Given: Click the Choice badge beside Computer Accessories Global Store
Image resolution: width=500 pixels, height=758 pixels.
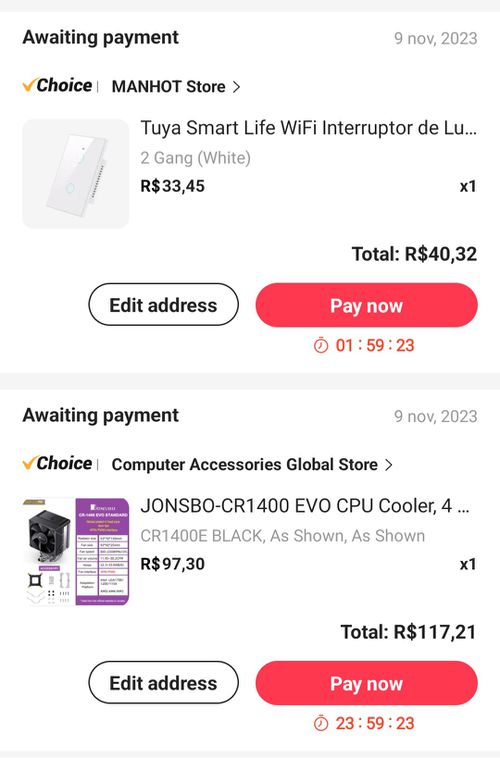Looking at the screenshot, I should point(57,464).
